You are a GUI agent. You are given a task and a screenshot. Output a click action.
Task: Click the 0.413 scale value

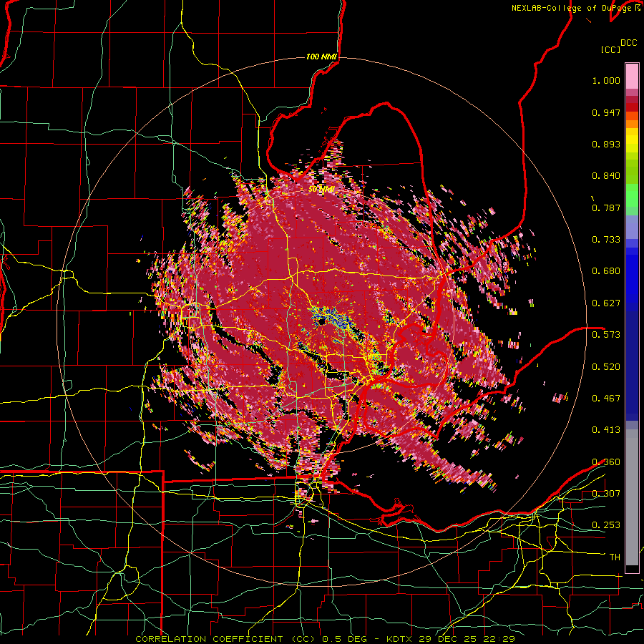[606, 430]
